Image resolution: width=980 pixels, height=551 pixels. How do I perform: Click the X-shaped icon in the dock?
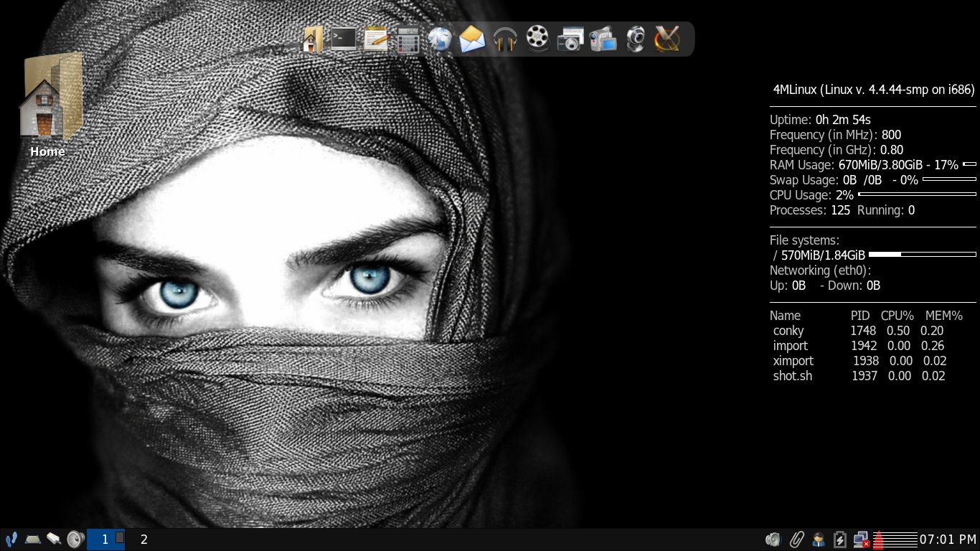[x=667, y=39]
